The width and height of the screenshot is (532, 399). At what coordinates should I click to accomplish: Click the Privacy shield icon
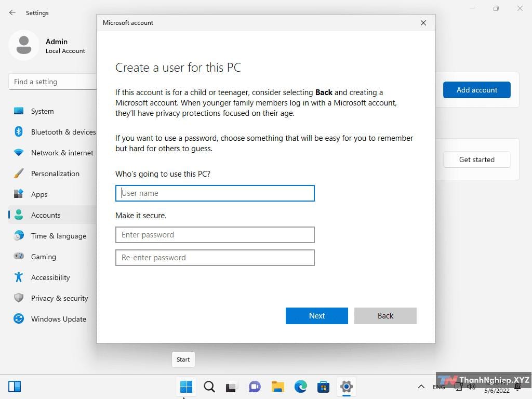(19, 298)
